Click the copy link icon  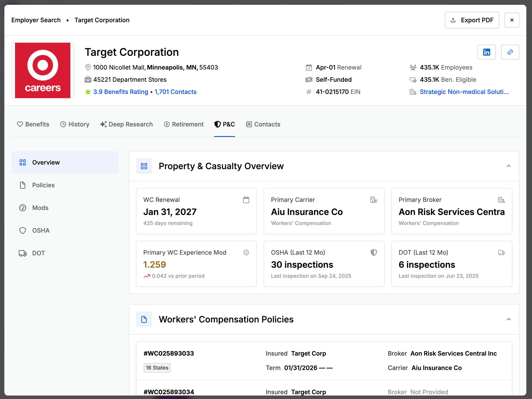pyautogui.click(x=510, y=52)
